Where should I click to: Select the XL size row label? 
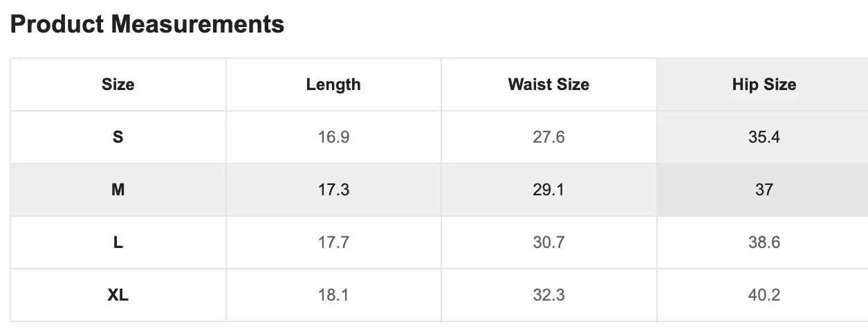[x=118, y=295]
